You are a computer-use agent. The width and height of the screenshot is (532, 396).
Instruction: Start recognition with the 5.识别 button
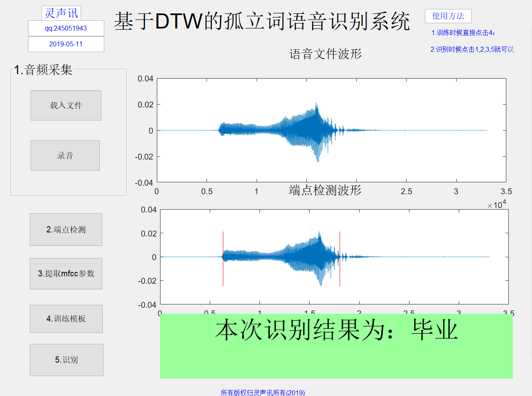tap(66, 360)
